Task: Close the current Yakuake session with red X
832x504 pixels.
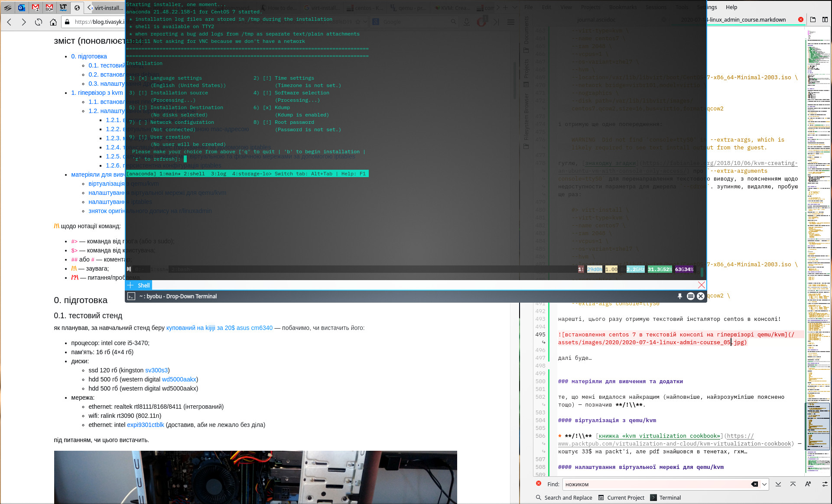Action: point(702,285)
